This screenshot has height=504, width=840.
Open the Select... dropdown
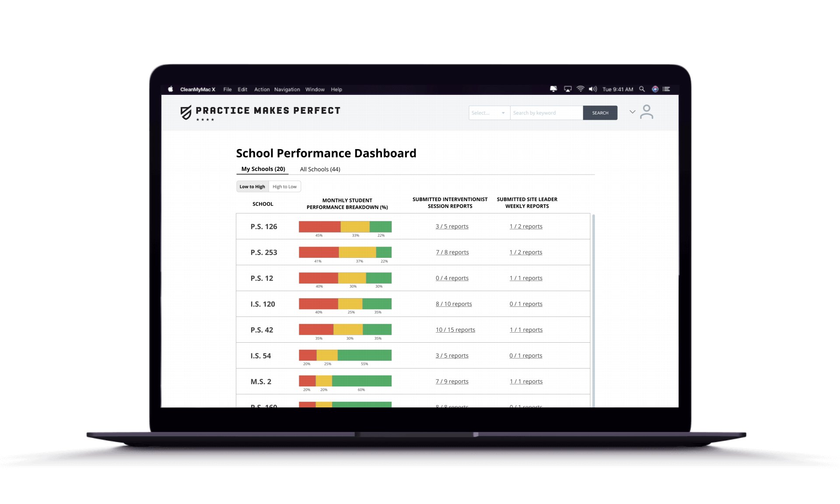click(489, 113)
